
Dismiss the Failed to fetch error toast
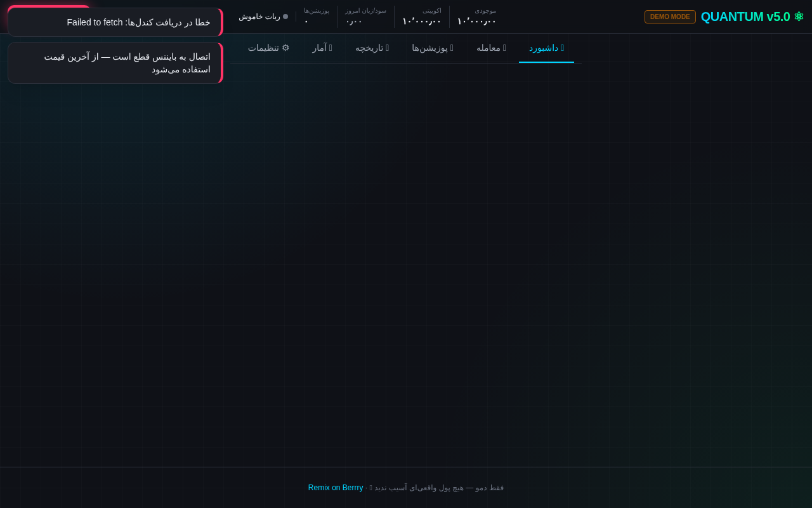point(115,22)
